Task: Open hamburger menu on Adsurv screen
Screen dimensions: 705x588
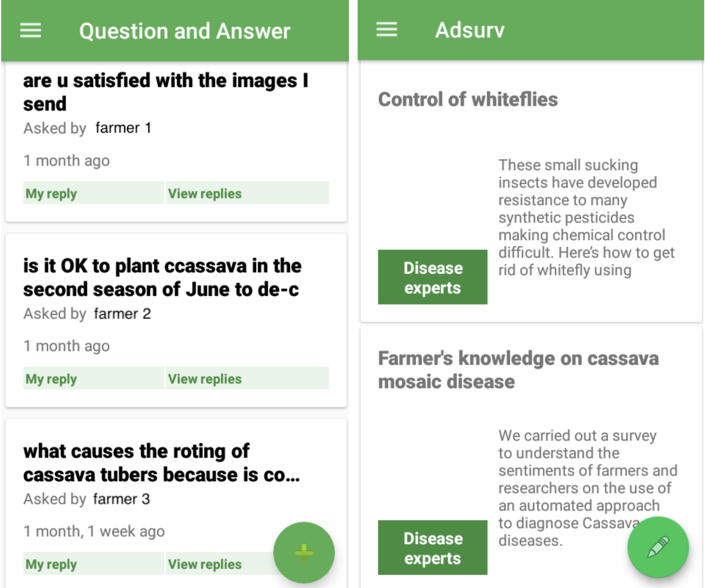Action: (x=387, y=29)
